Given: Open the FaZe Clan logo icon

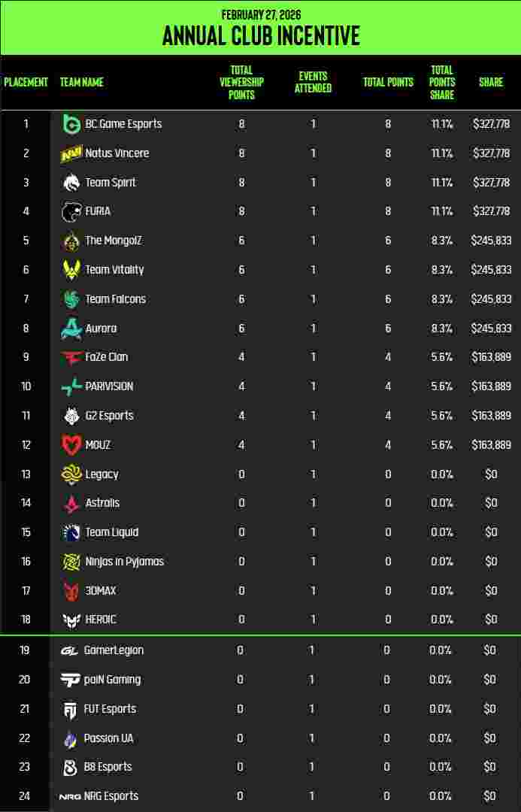Looking at the screenshot, I should click(71, 357).
